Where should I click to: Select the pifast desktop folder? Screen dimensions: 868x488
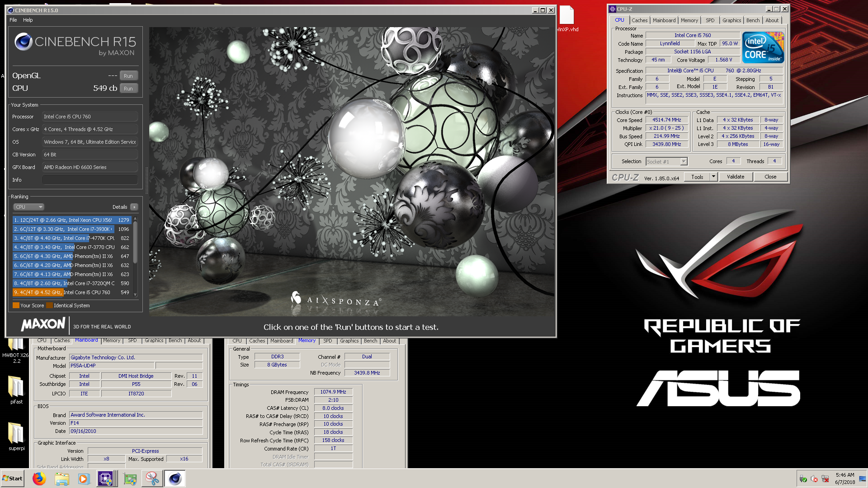[16, 389]
